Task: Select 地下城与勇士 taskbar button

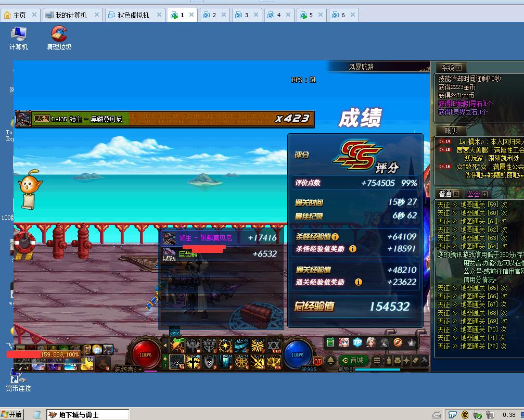Action: coord(87,415)
